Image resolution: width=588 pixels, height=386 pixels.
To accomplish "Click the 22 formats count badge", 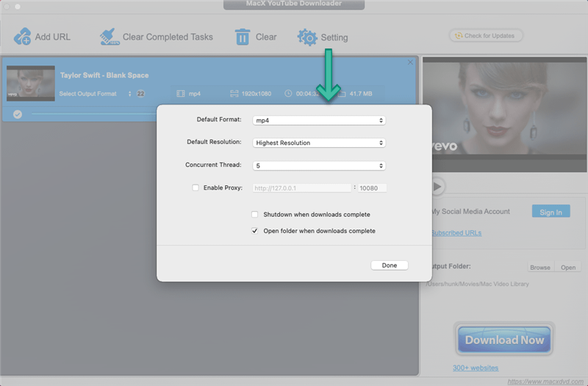I will click(140, 94).
